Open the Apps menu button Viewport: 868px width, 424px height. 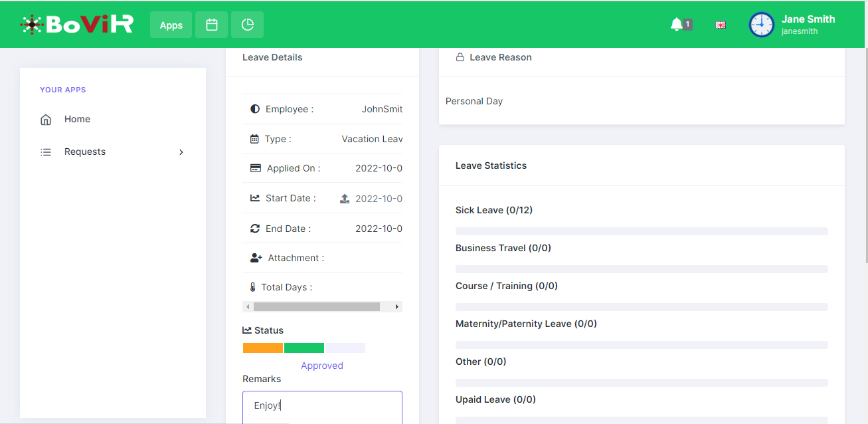[x=171, y=25]
